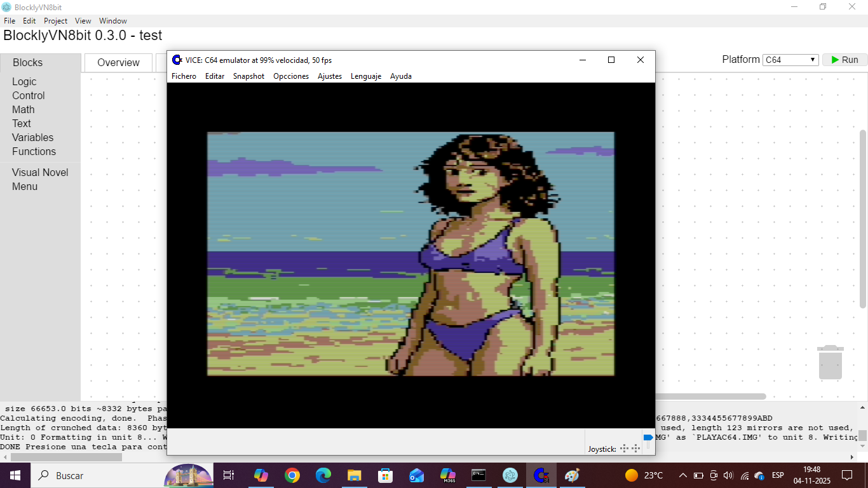Open the Fichero menu in VICE
This screenshot has width=868, height=488.
(x=184, y=76)
